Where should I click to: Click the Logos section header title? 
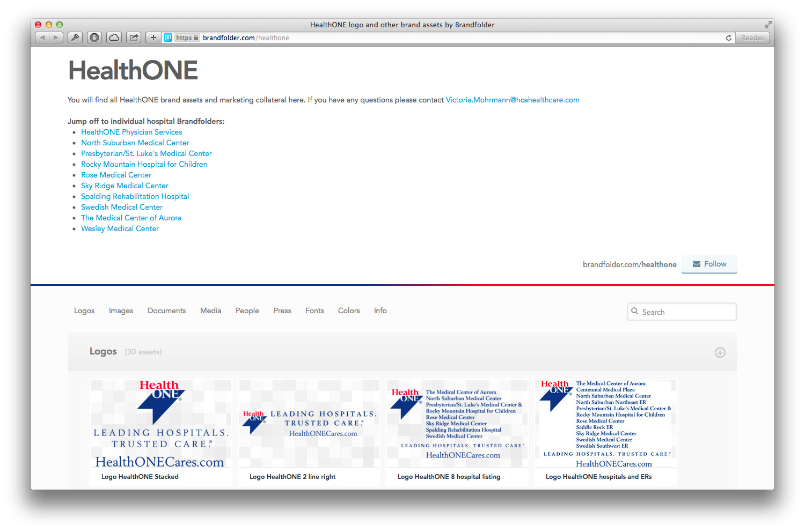(103, 351)
